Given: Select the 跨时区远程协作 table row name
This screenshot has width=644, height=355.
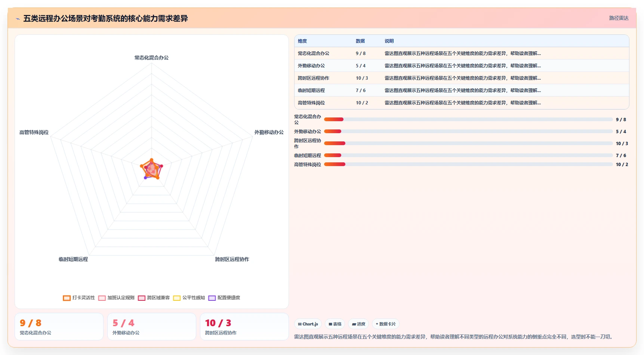Looking at the screenshot, I should [314, 78].
